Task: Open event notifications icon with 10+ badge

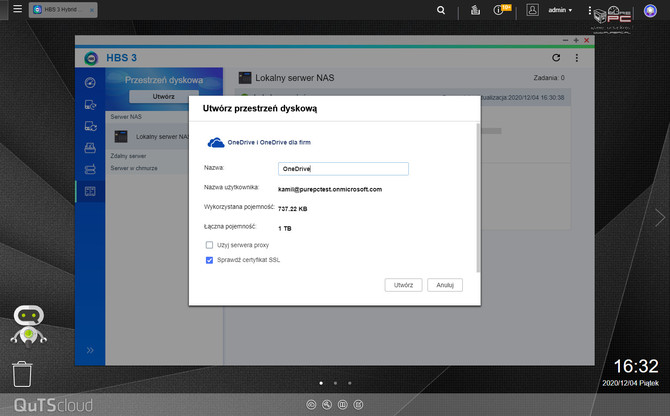Action: (x=501, y=9)
